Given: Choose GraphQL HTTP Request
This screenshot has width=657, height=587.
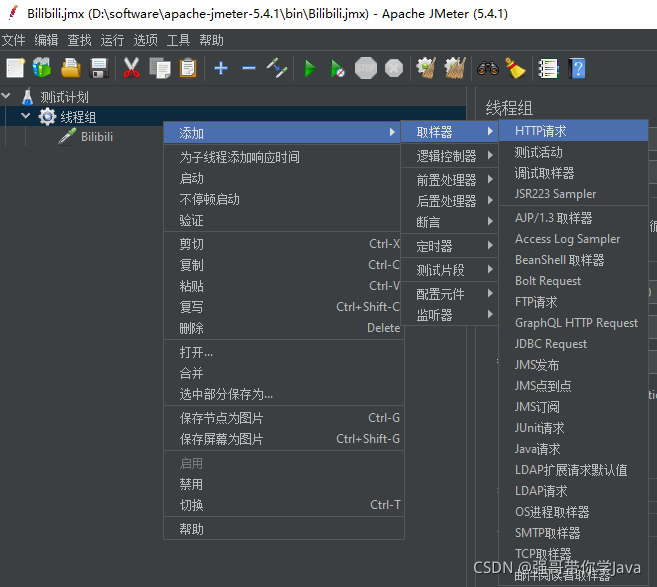Looking at the screenshot, I should tap(574, 323).
